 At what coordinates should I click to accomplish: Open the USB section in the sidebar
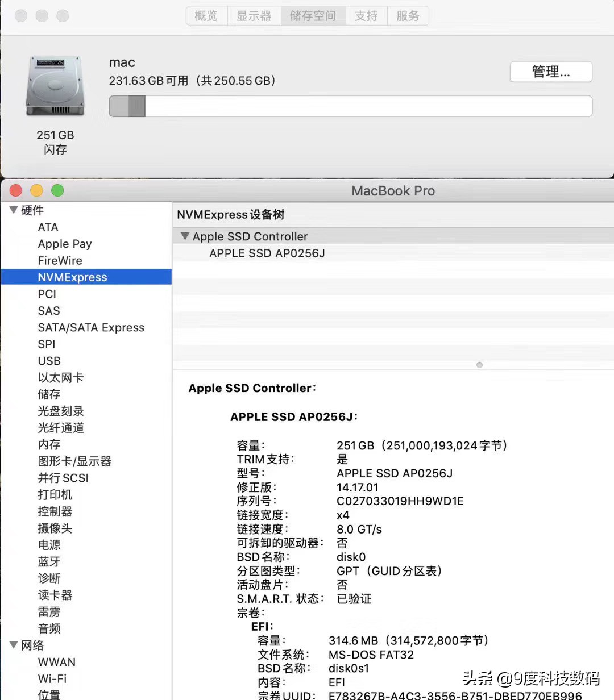point(49,360)
